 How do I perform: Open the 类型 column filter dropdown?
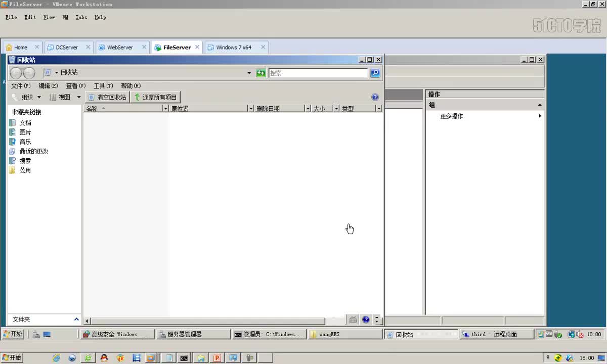[x=378, y=109]
